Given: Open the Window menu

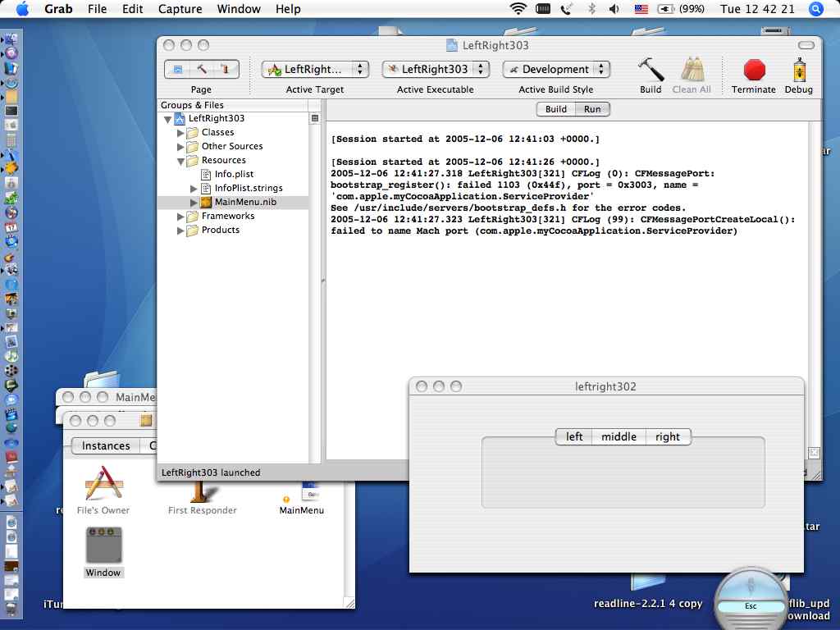Looking at the screenshot, I should (239, 9).
